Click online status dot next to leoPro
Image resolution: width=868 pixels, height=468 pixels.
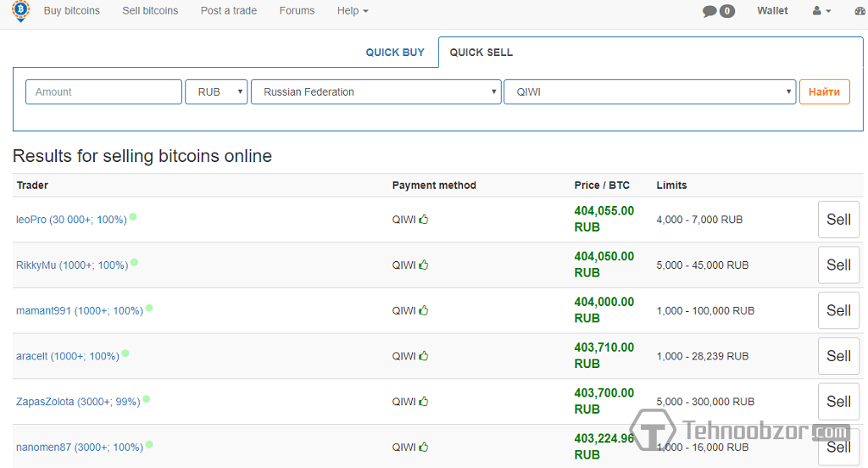[x=133, y=217]
